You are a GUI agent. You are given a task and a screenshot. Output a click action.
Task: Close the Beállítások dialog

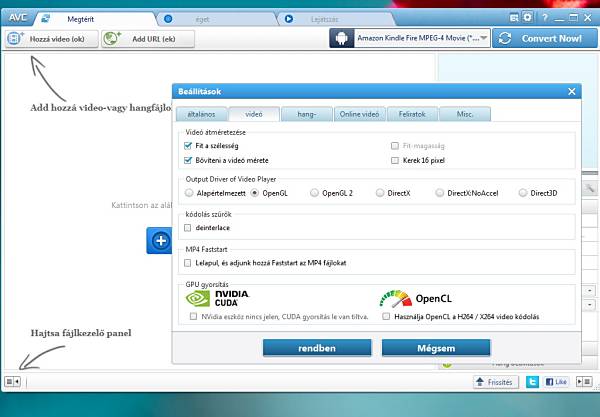click(x=572, y=91)
